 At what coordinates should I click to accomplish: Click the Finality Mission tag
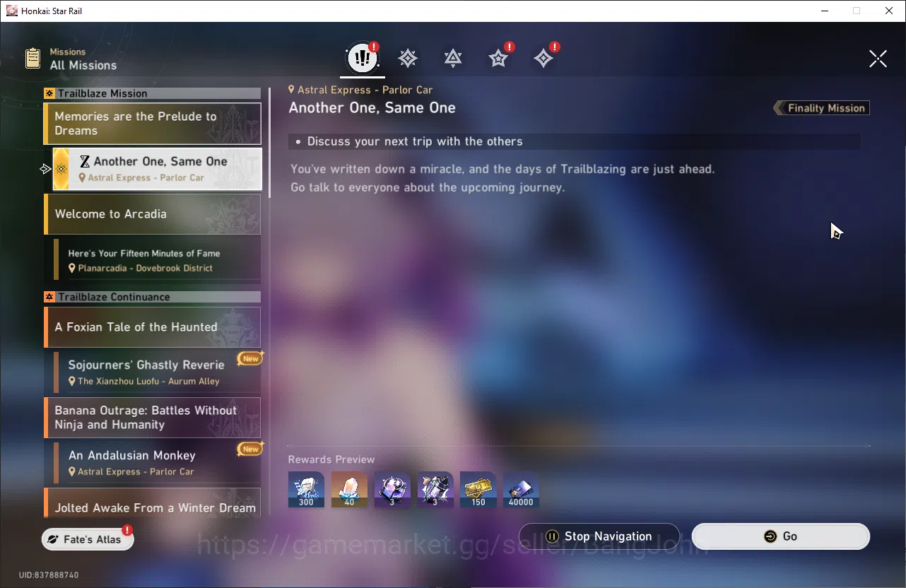point(821,108)
